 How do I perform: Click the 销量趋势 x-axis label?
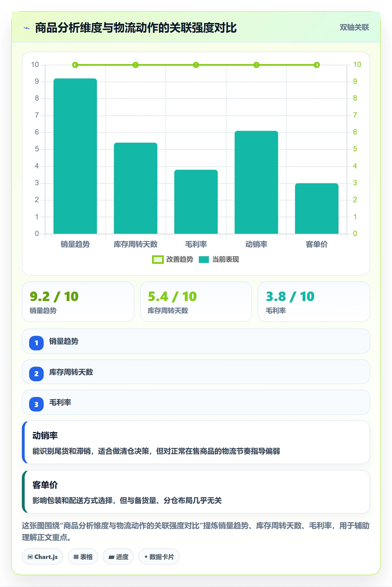(75, 244)
